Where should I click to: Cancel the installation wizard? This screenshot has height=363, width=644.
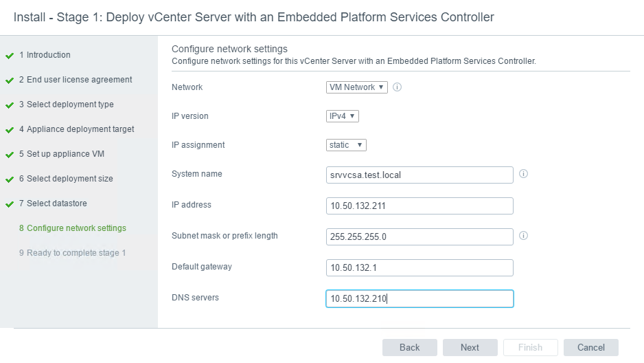point(590,347)
